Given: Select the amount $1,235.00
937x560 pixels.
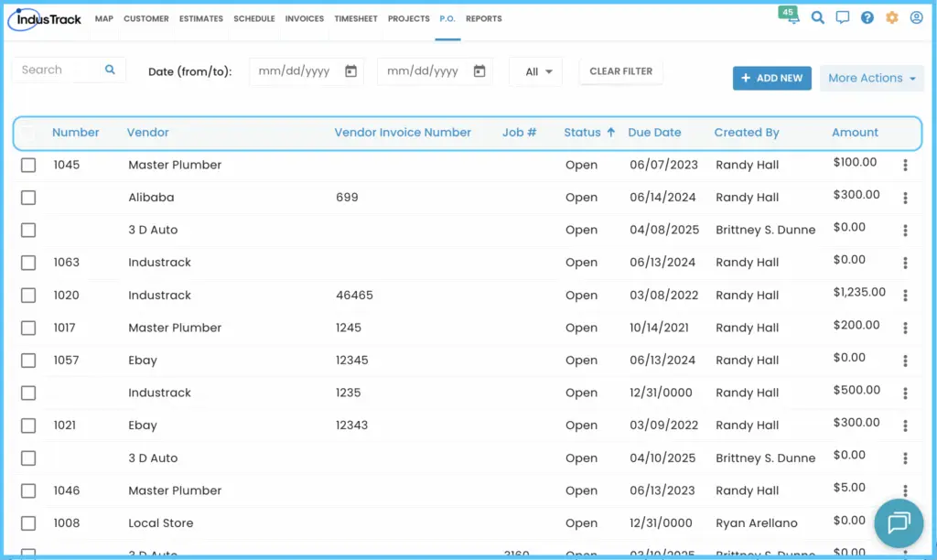Looking at the screenshot, I should [859, 292].
